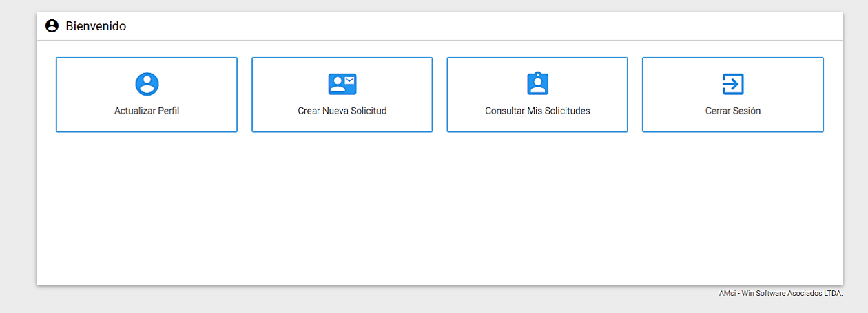Select the contact card icon for Crear Nueva Solicitud
Viewport: 868px width, 313px height.
pos(342,84)
